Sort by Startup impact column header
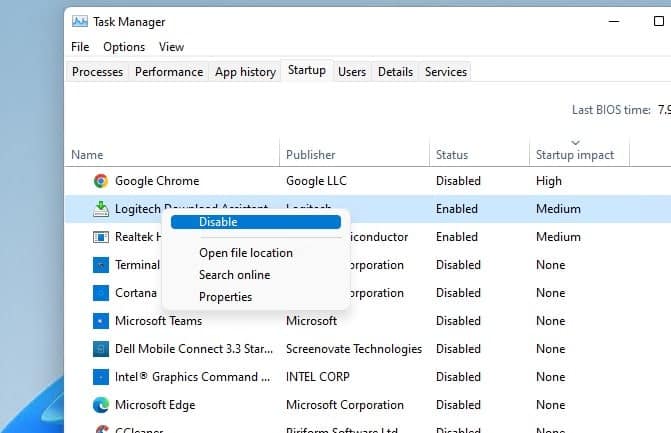The width and height of the screenshot is (671, 433). [575, 155]
